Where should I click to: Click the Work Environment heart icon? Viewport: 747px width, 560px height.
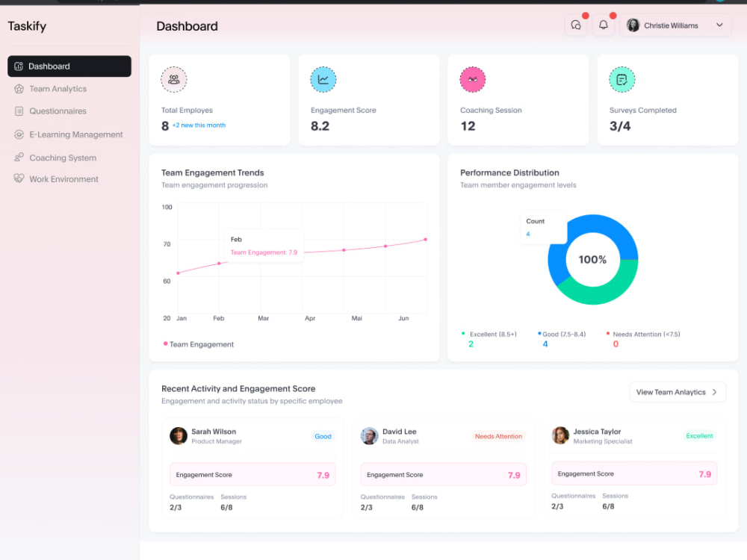tap(19, 178)
